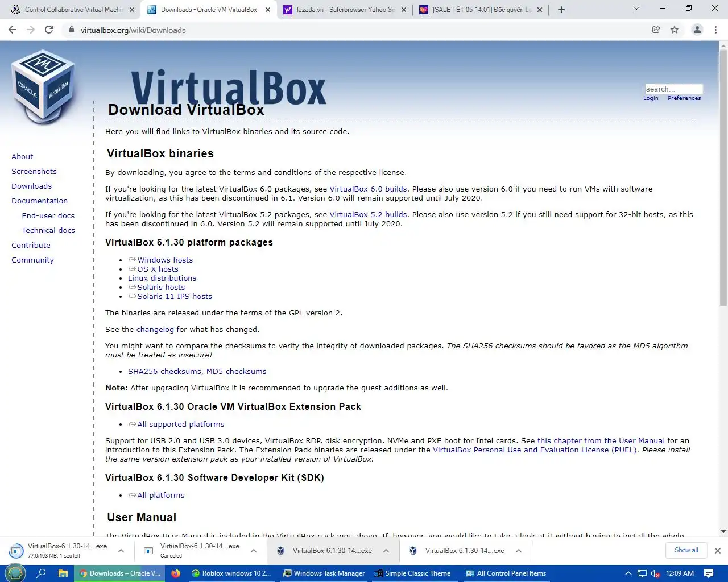Open the SDK All platforms link
The width and height of the screenshot is (728, 582).
click(x=161, y=496)
